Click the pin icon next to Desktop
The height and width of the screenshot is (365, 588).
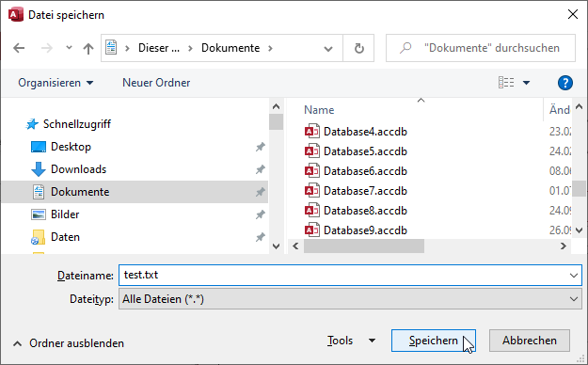[x=261, y=147]
